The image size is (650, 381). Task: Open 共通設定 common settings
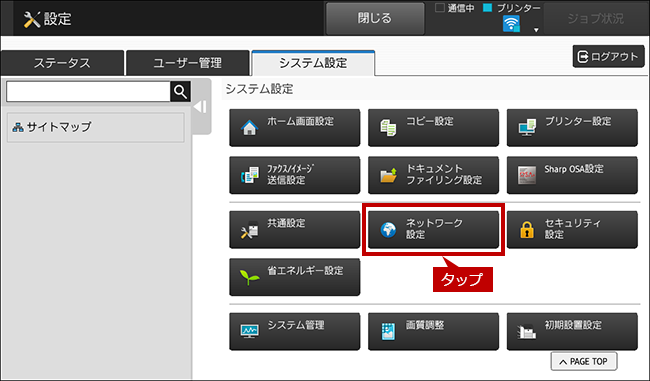click(294, 230)
